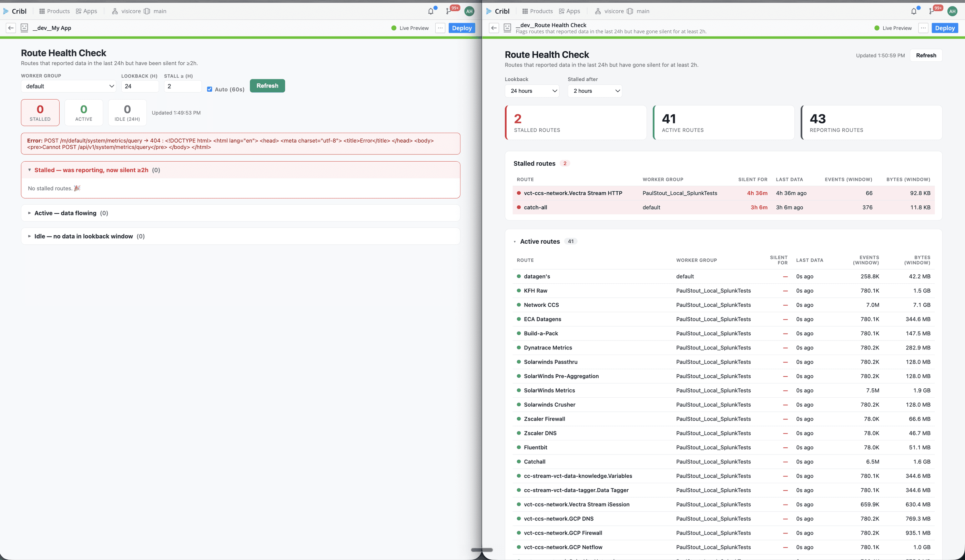Go back from __dev__Route Health Check

pyautogui.click(x=494, y=28)
